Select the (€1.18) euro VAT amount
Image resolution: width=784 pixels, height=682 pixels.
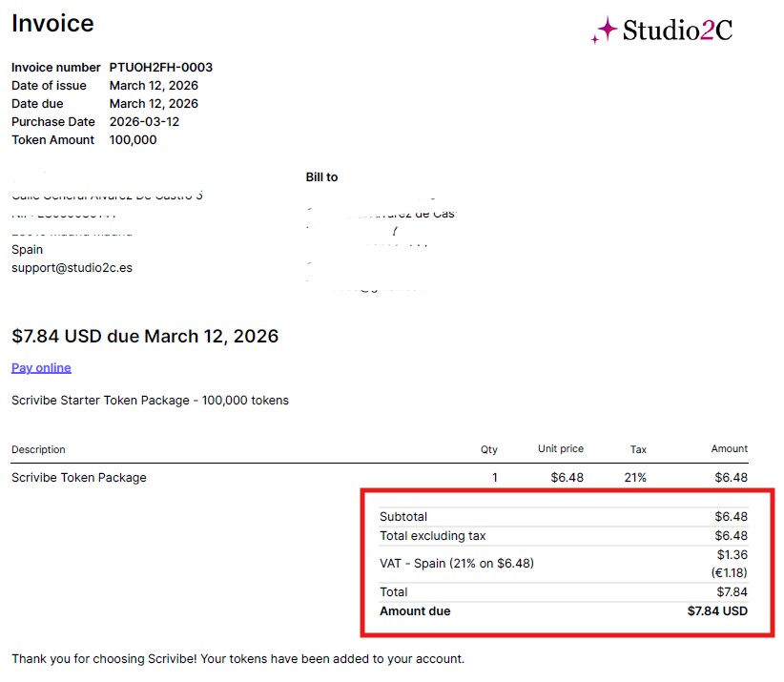pos(729,572)
